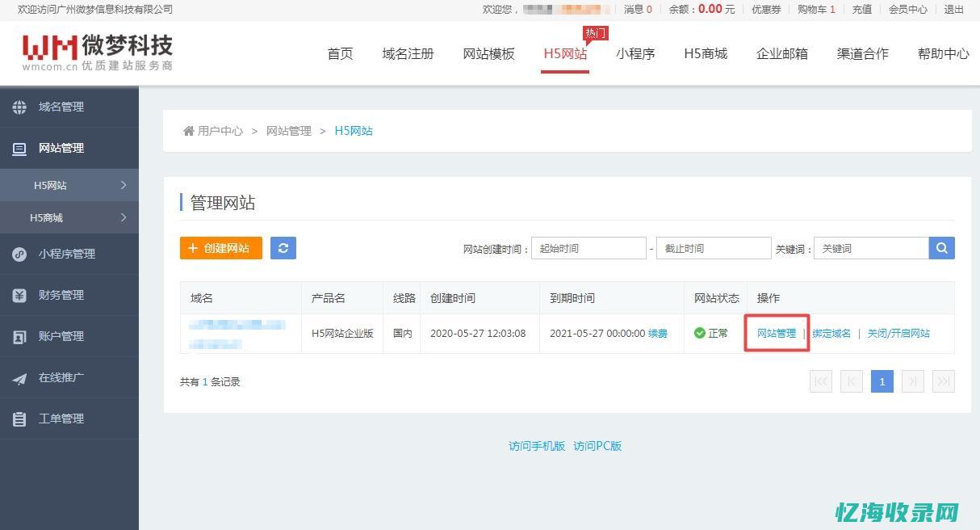
Task: Click the 续费 renewal link
Action: click(x=658, y=333)
